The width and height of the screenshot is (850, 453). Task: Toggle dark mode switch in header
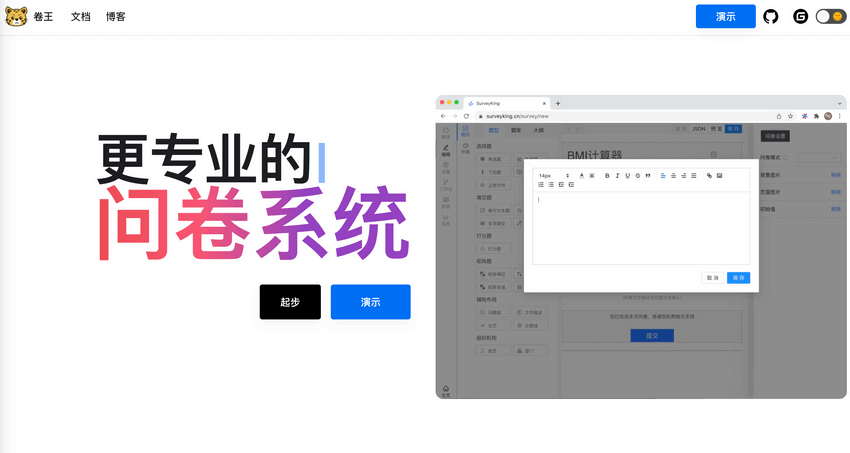click(x=830, y=17)
